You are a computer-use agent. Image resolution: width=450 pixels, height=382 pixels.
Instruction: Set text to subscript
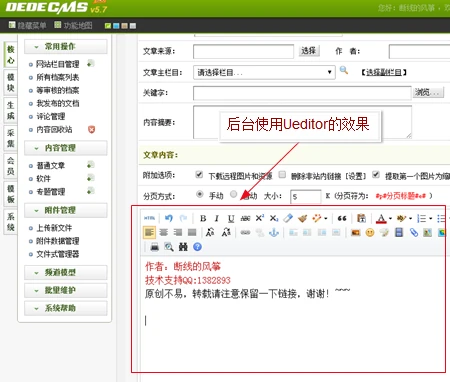[274, 218]
